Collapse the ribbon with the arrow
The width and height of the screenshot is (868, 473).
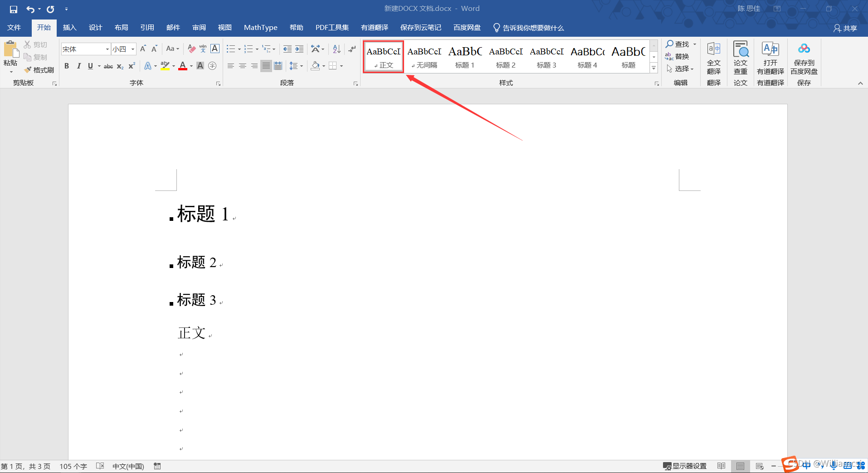point(860,83)
